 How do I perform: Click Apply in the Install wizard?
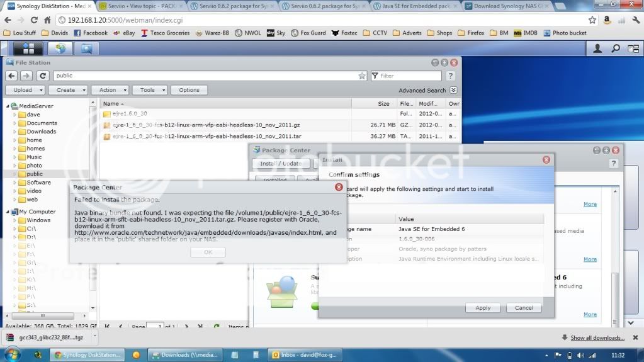(x=483, y=308)
